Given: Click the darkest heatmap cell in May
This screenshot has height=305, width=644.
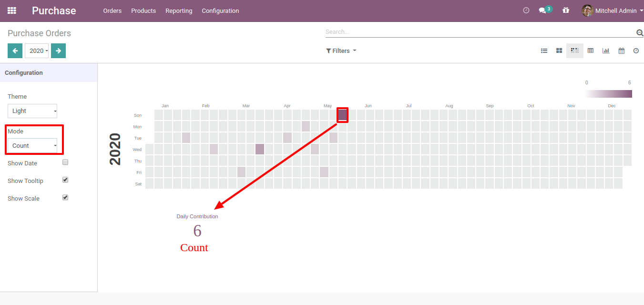Looking at the screenshot, I should (342, 115).
